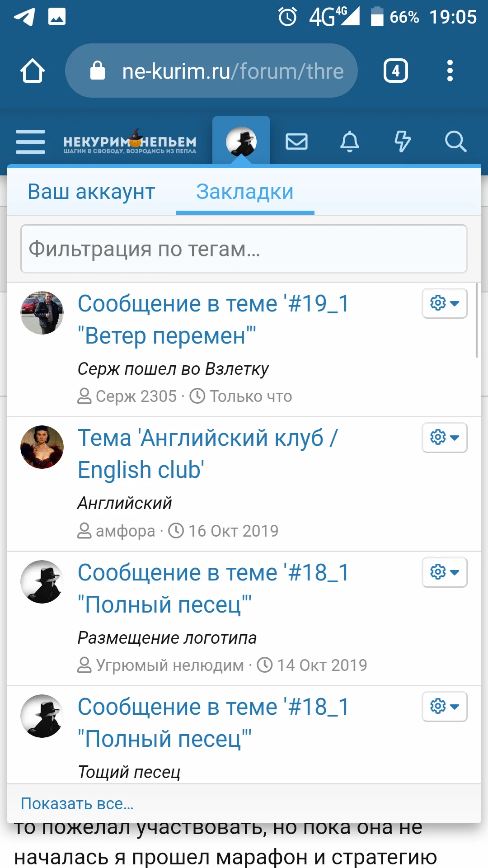The image size is (488, 868).
Task: Open the browser three-dot menu
Action: tap(450, 70)
